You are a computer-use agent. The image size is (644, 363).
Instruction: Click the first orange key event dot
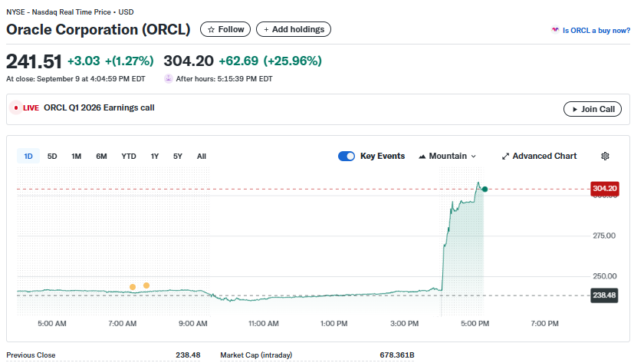[x=133, y=287]
